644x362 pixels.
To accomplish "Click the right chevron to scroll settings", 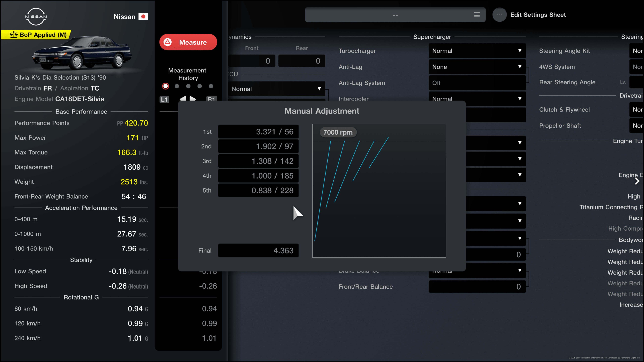I will [x=637, y=181].
